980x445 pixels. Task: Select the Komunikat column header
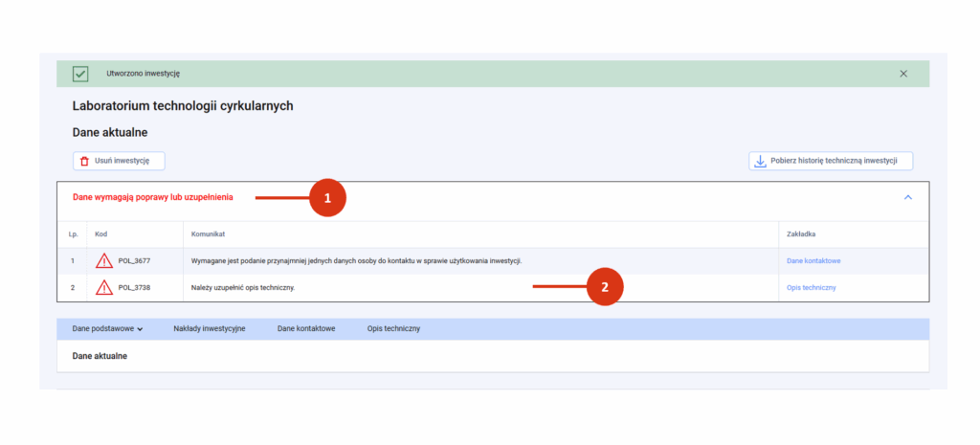208,234
